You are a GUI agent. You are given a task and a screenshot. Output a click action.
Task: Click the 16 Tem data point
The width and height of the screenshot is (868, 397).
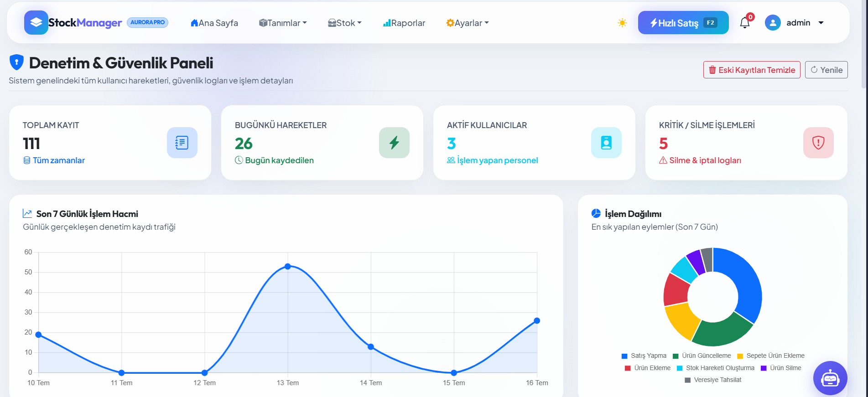click(x=537, y=321)
